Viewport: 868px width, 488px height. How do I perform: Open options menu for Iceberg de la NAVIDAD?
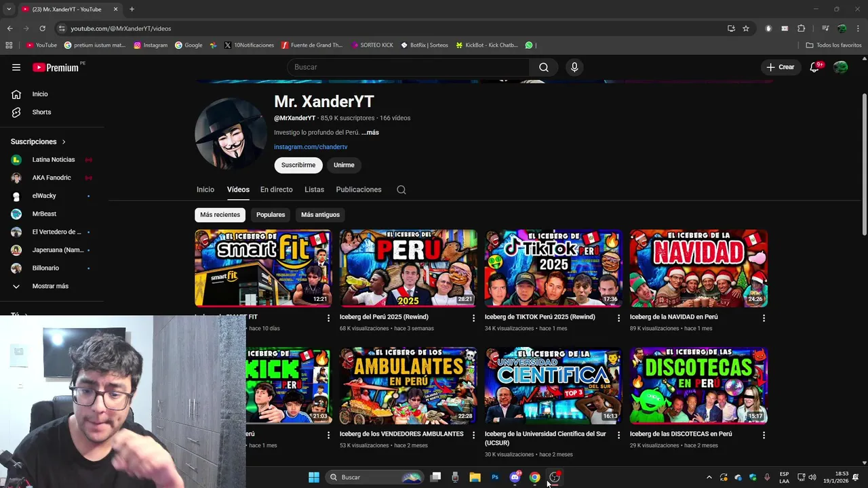tap(764, 318)
